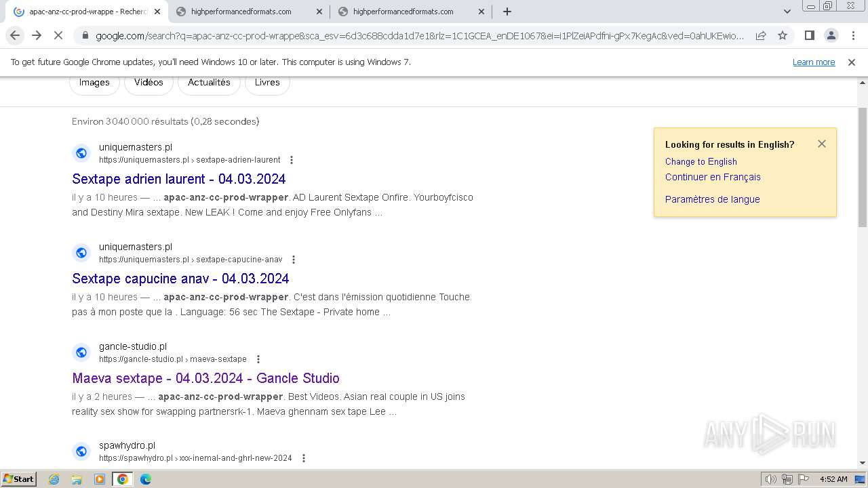
Task: Open the Chrome profile menu
Action: (831, 35)
